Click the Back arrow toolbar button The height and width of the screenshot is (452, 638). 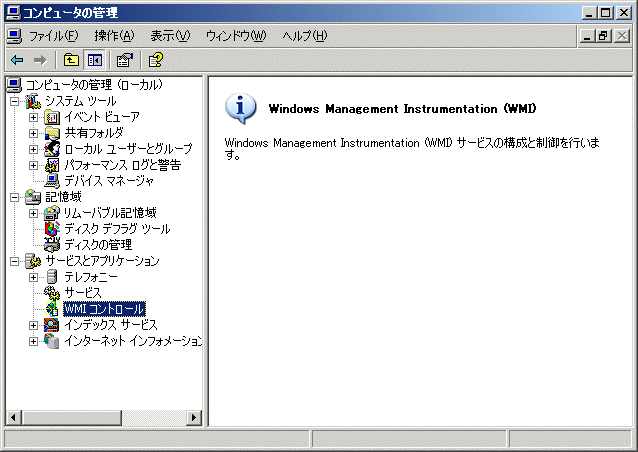tap(17, 60)
